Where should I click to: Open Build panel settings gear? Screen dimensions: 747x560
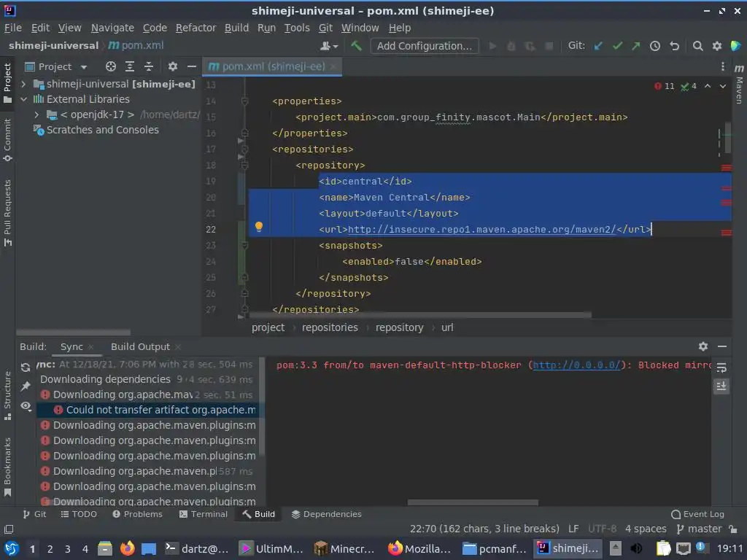point(703,346)
